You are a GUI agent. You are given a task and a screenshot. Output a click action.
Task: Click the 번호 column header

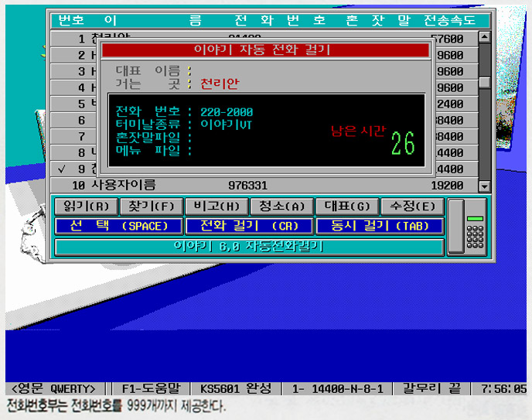71,20
